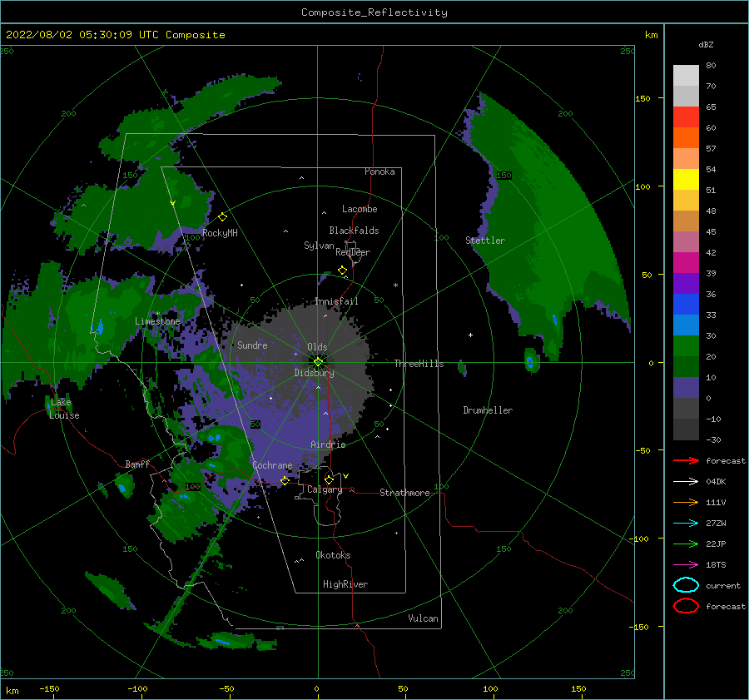The width and height of the screenshot is (749, 700).
Task: Click the orange 111V arrow icon
Action: tap(686, 502)
